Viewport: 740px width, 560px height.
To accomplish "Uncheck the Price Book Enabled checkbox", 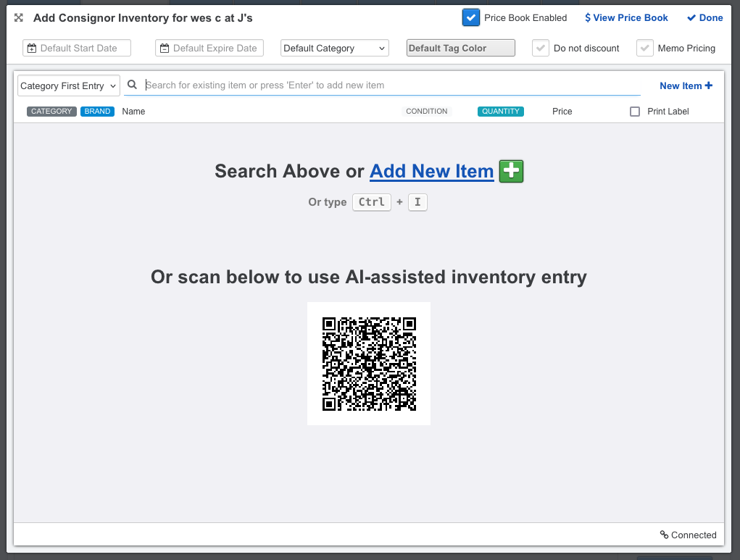I will coord(471,17).
